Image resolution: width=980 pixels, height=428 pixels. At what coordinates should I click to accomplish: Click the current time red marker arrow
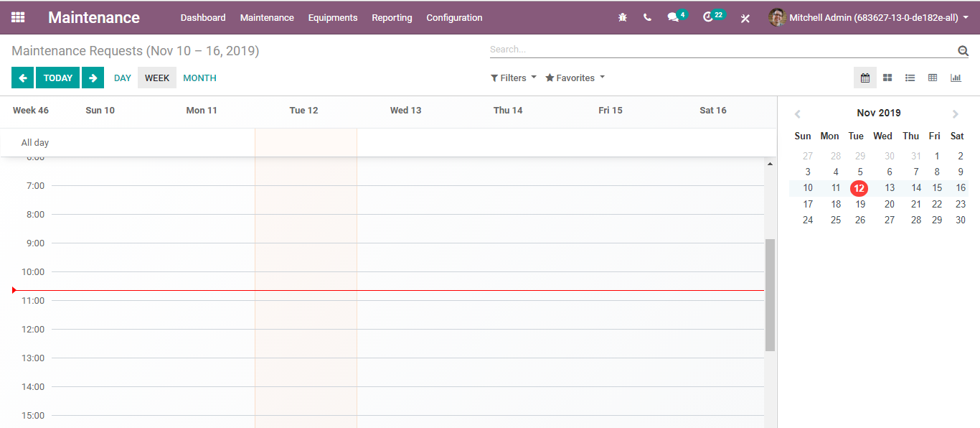click(x=14, y=290)
